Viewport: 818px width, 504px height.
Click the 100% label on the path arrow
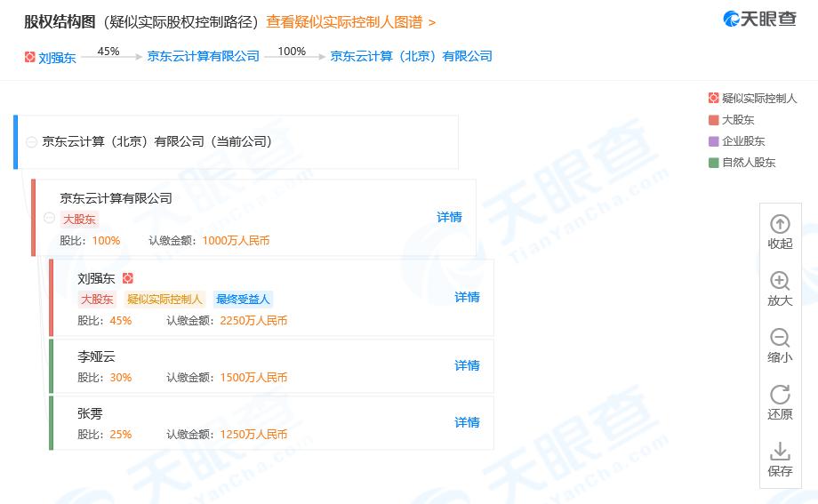click(292, 52)
